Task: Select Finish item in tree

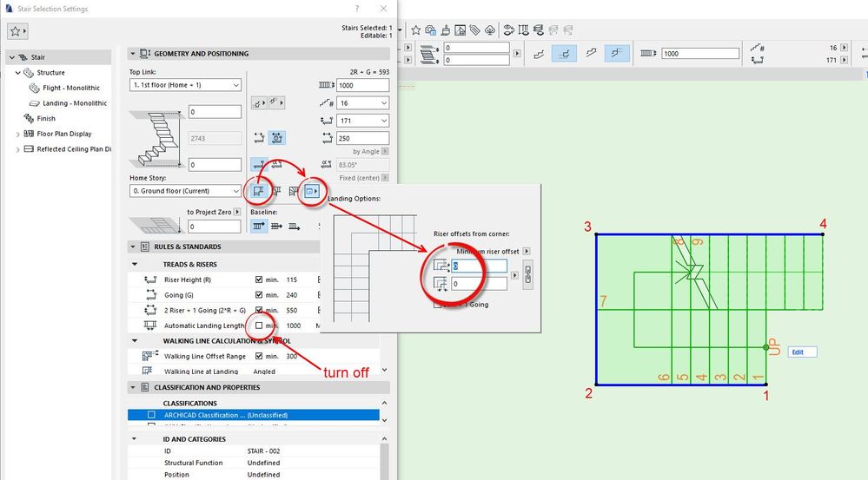Action: tap(46, 118)
